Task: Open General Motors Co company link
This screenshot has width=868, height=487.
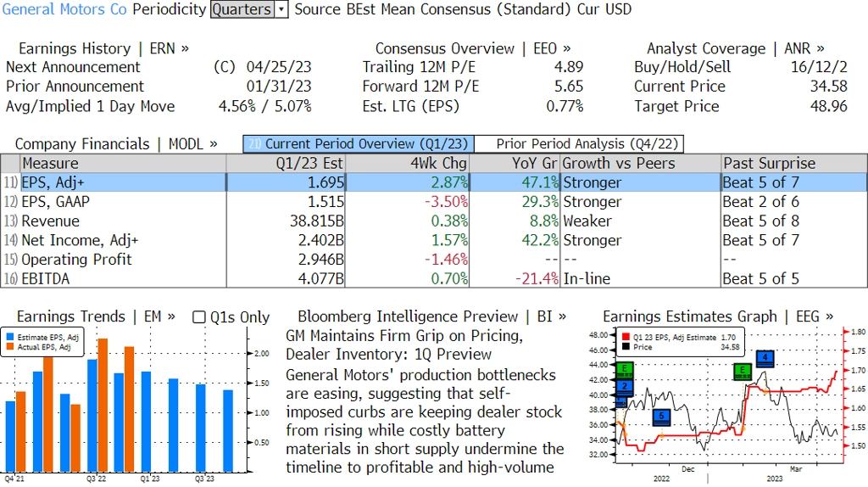Action: click(64, 9)
